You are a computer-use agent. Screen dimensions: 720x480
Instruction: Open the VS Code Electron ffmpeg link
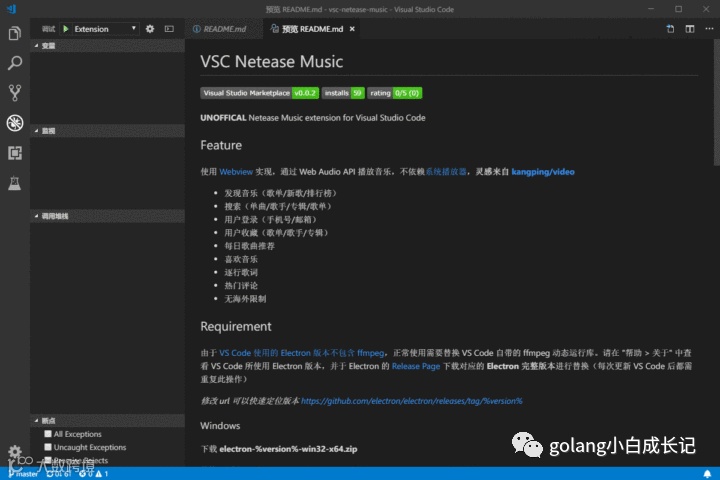click(302, 353)
